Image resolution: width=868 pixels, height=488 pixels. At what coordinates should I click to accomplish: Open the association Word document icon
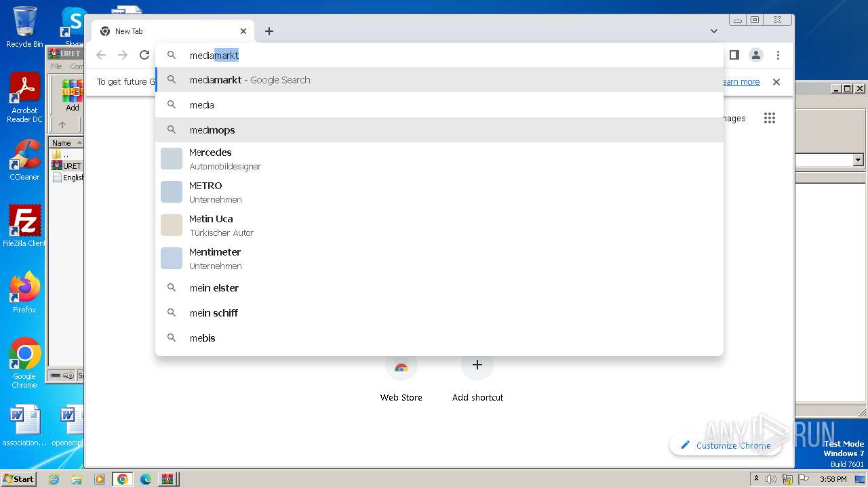coord(24,426)
